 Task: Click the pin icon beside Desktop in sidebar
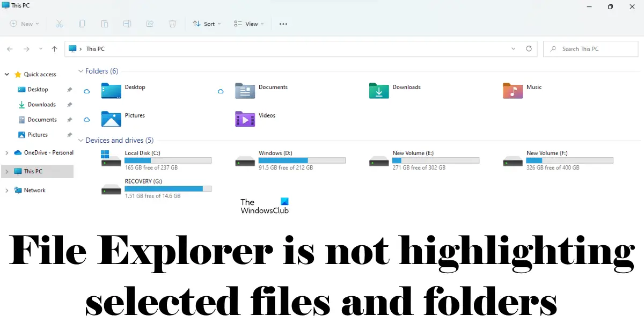coord(69,90)
